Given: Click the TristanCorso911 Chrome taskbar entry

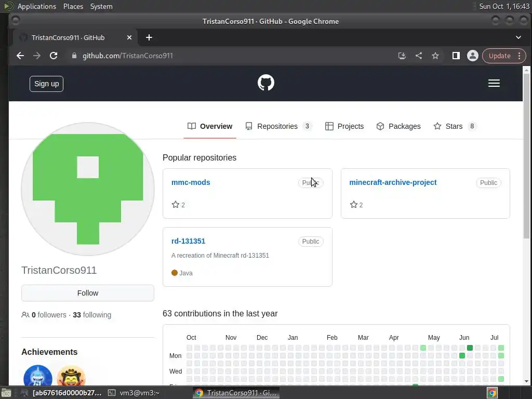Looking at the screenshot, I should 236,393.
